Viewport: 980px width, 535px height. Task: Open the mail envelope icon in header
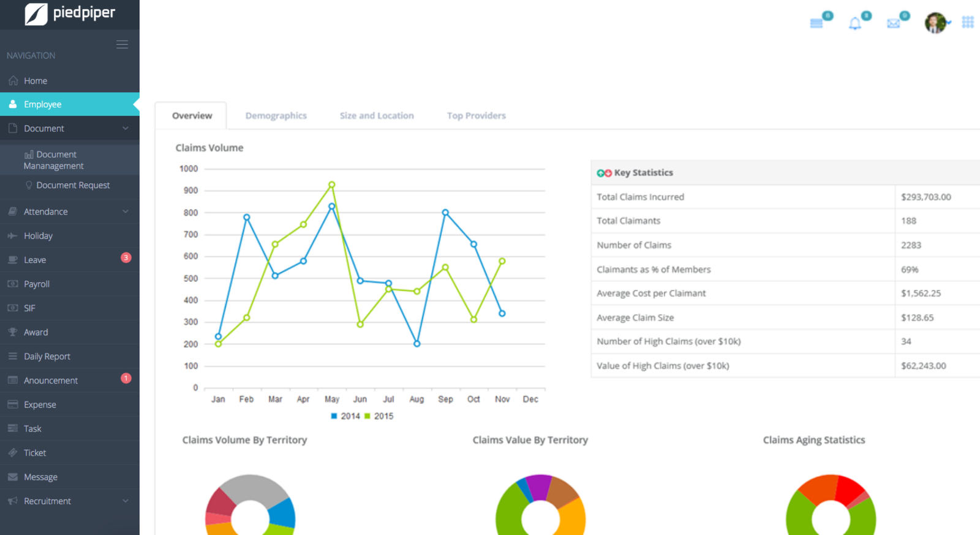[893, 24]
